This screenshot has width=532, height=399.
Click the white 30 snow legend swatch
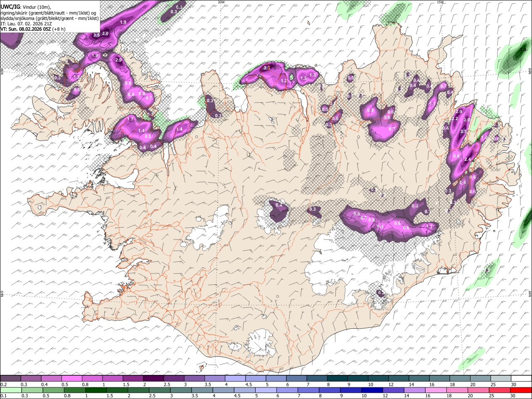tap(521, 379)
